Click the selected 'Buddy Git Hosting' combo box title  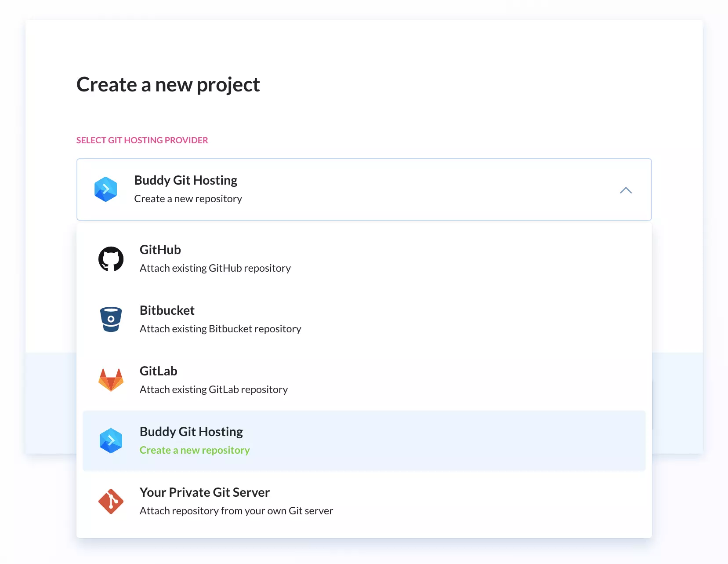186,180
